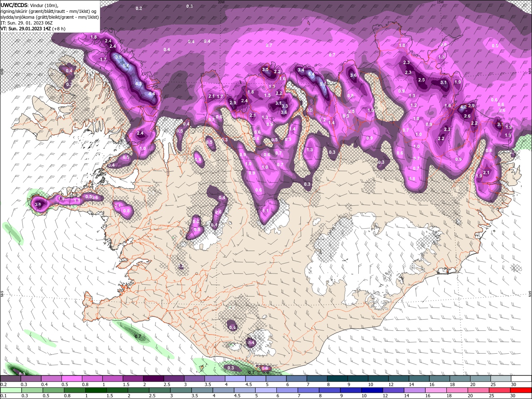Click the 4.3 precipitation value on the map
This screenshot has width=532, height=399.
(x=139, y=84)
